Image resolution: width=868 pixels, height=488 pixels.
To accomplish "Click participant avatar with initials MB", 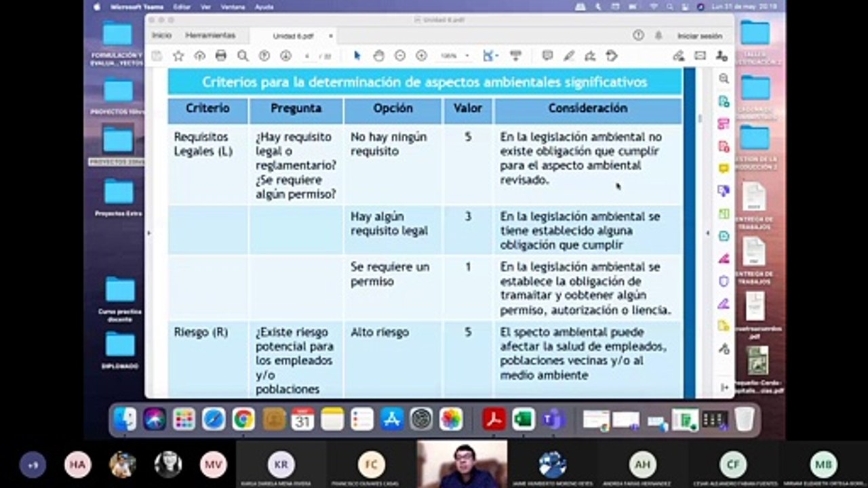I will tap(823, 465).
